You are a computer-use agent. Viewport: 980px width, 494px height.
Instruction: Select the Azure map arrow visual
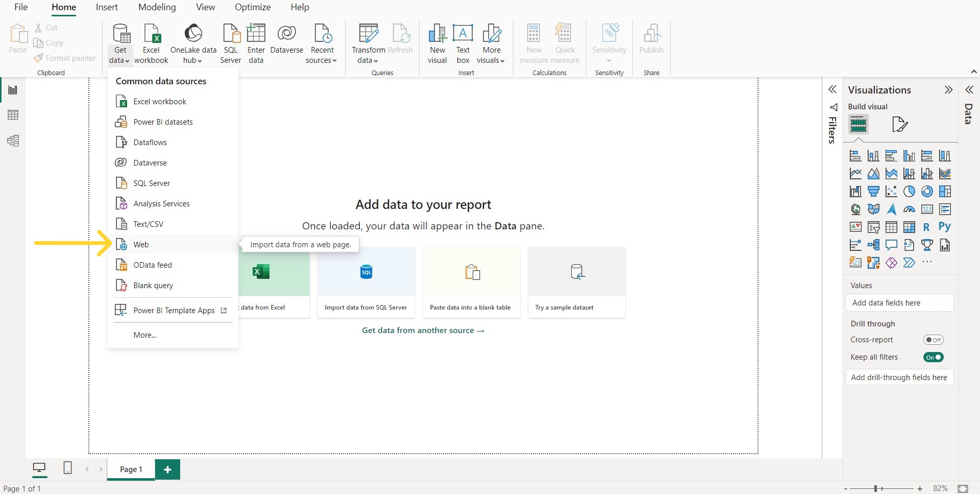pos(891,209)
